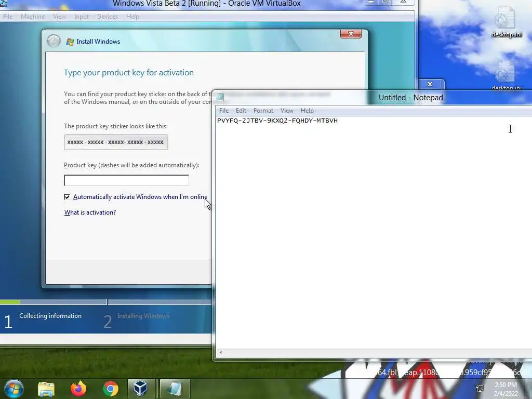
Task: Open Notepad Edit menu
Action: tap(241, 111)
